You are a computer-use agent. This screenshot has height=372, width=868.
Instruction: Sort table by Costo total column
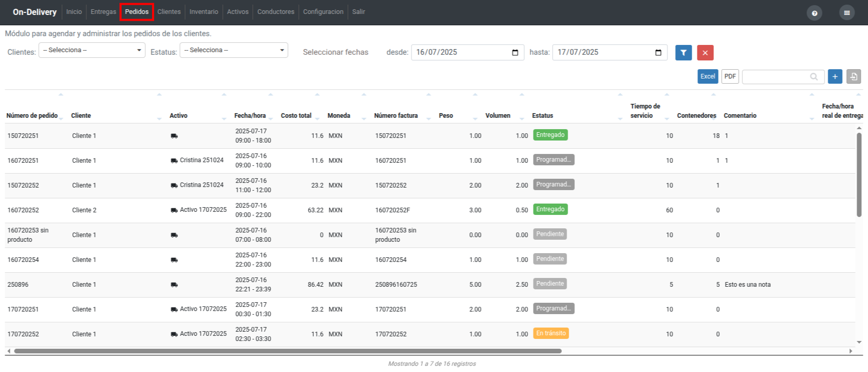coord(296,116)
